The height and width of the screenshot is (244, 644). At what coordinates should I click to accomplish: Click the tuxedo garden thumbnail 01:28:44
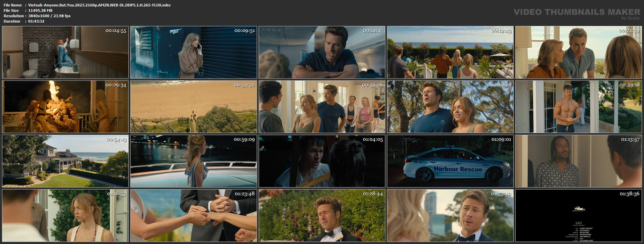click(322, 215)
